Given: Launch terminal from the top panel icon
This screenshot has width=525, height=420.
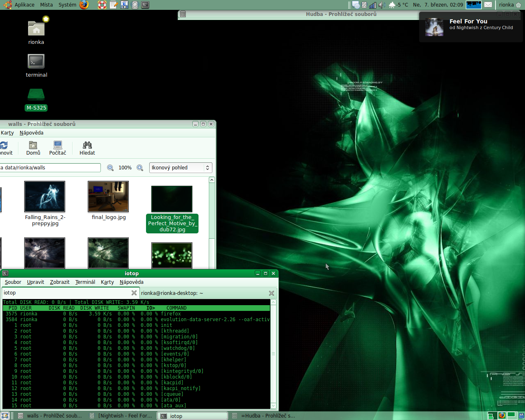Looking at the screenshot, I should tap(145, 5).
